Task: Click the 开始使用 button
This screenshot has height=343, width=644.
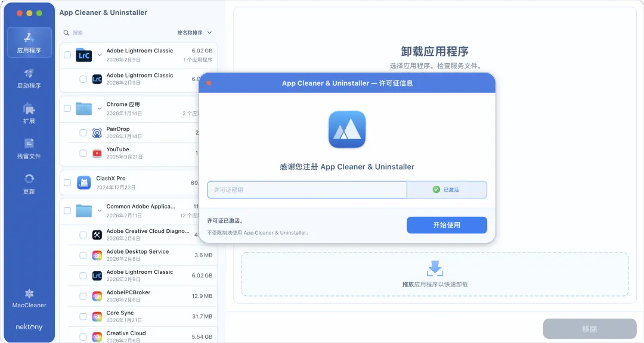Action: [447, 225]
